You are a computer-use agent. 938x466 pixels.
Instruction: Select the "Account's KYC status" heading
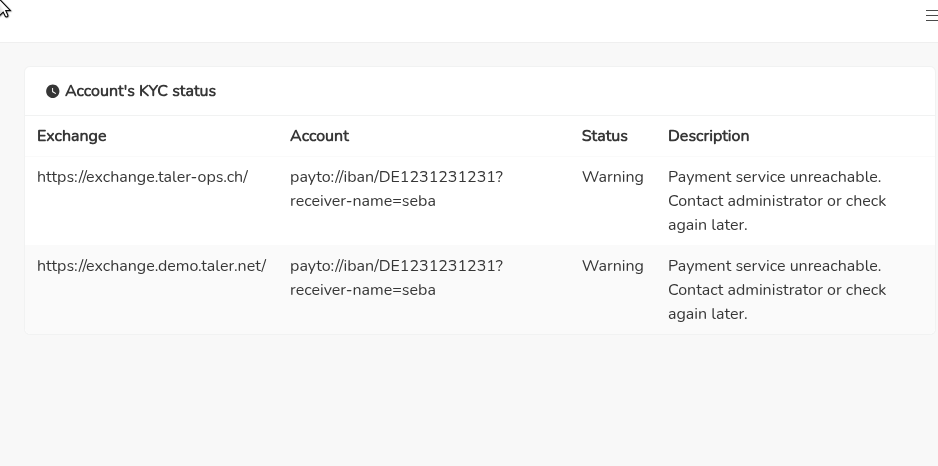point(140,91)
